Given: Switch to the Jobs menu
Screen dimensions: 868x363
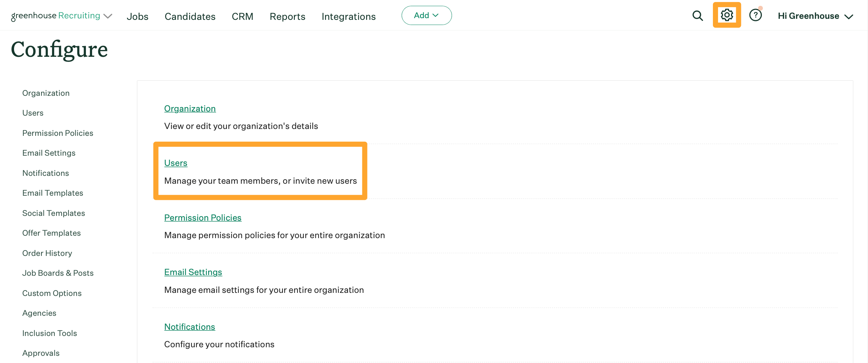Looking at the screenshot, I should pos(137,16).
